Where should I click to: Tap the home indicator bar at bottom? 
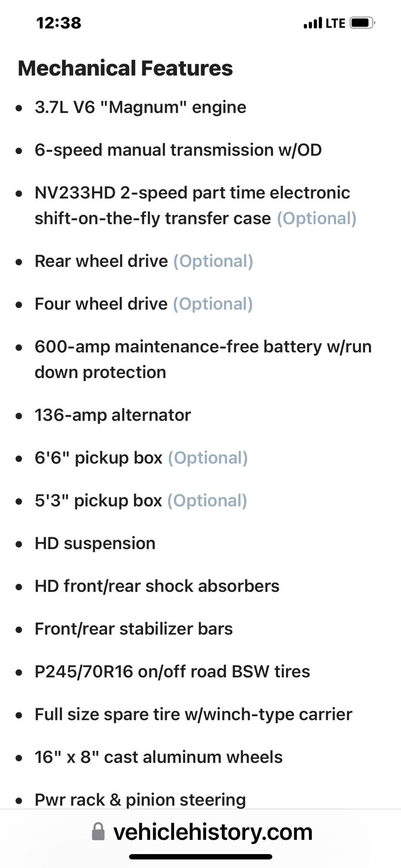coord(200,857)
